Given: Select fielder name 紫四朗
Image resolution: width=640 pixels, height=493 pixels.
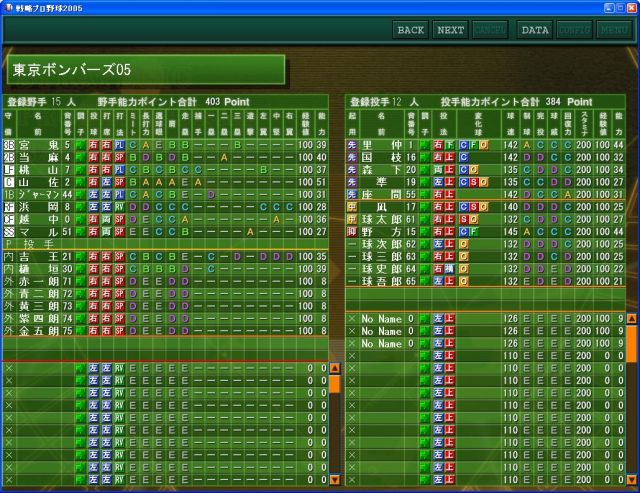Looking at the screenshot, I should [38, 319].
